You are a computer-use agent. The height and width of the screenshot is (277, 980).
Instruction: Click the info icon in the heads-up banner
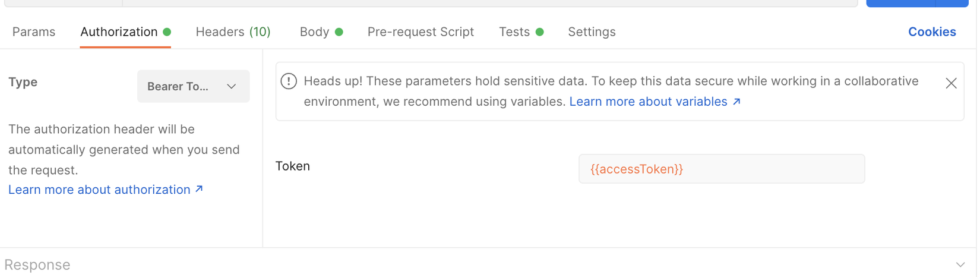(289, 81)
